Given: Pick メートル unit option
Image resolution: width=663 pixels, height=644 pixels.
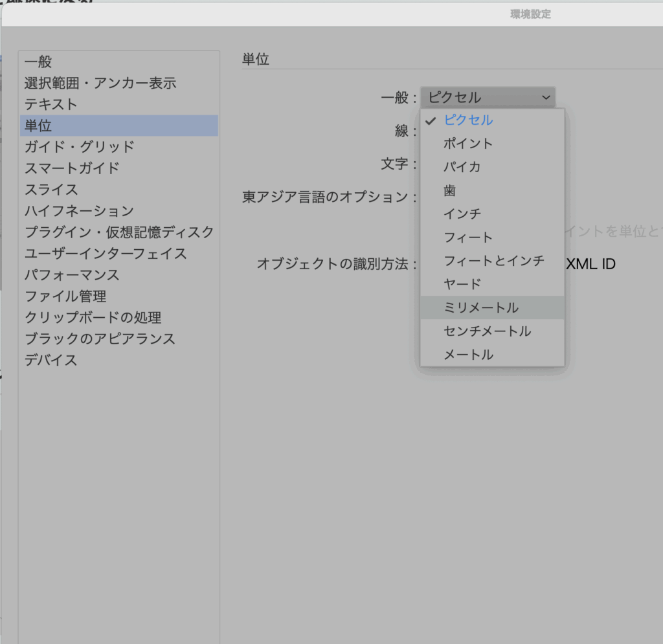Looking at the screenshot, I should click(x=492, y=355).
